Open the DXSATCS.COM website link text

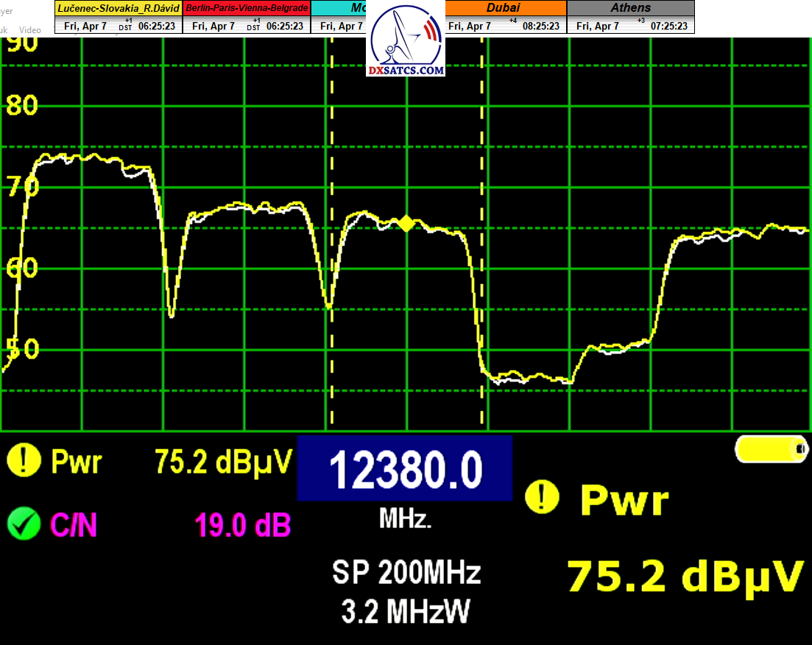(406, 71)
